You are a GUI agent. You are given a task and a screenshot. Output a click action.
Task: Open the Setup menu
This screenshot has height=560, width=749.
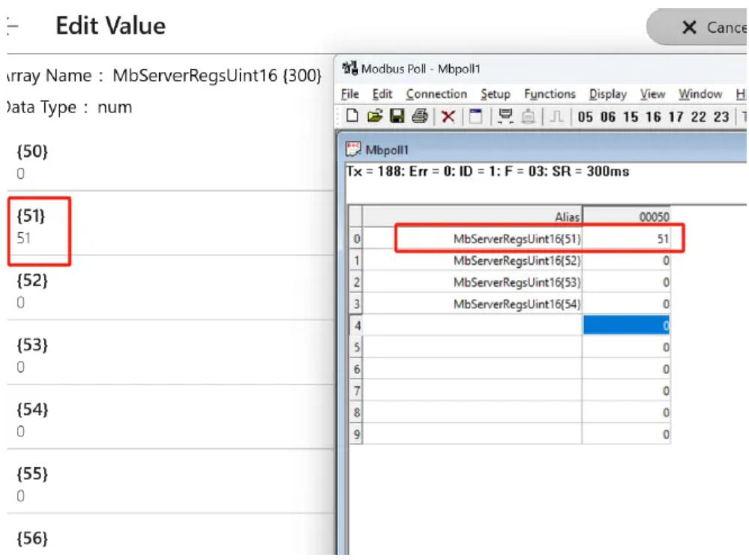(495, 94)
